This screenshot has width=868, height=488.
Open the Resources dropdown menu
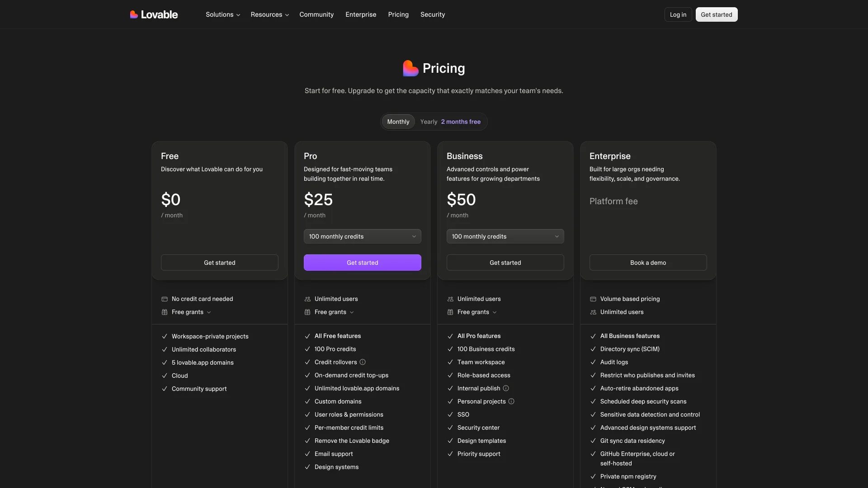coord(269,14)
